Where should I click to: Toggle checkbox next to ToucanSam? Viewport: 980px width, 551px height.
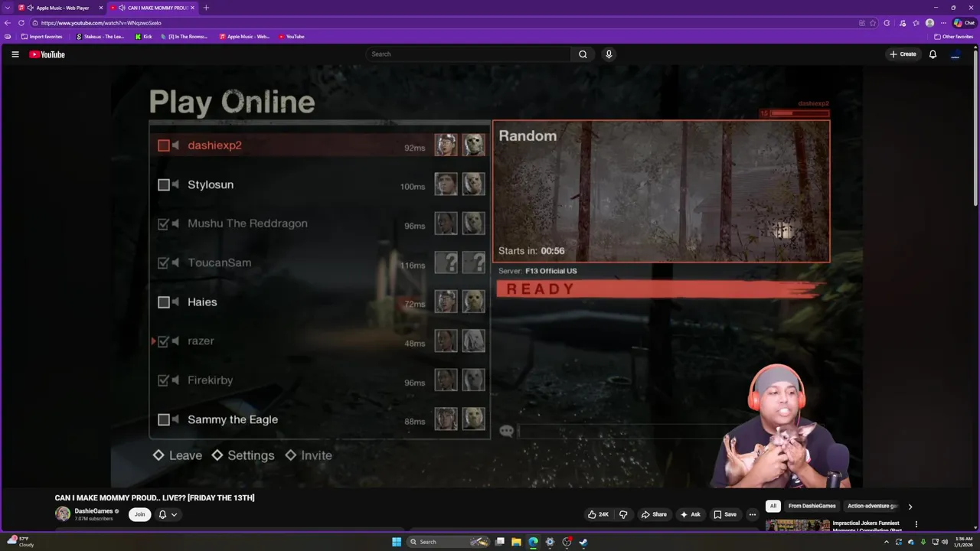click(x=163, y=262)
